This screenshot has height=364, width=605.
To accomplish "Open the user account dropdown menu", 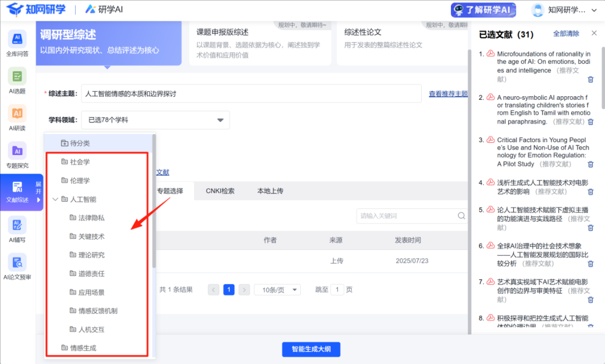I will pos(565,10).
